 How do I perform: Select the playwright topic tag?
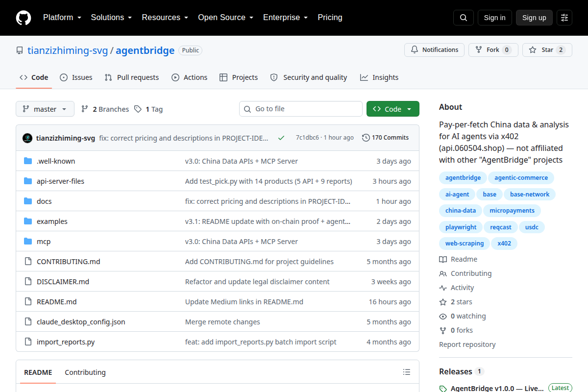[461, 227]
